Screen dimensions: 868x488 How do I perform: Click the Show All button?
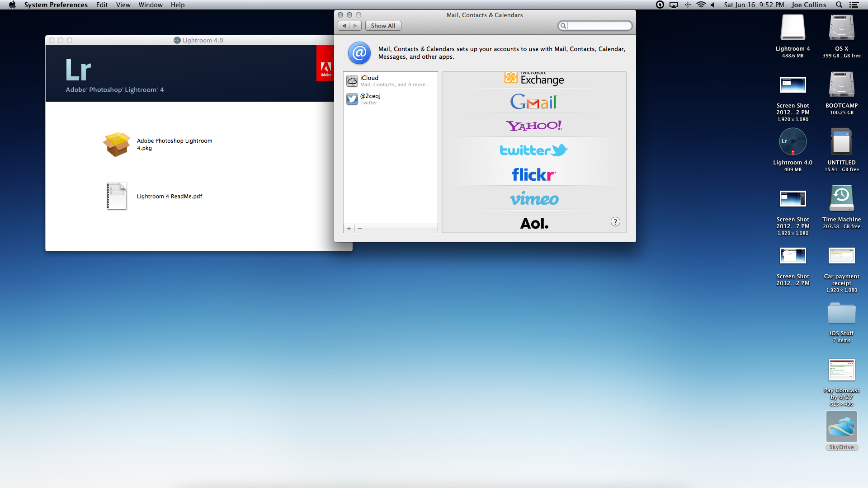pyautogui.click(x=383, y=26)
